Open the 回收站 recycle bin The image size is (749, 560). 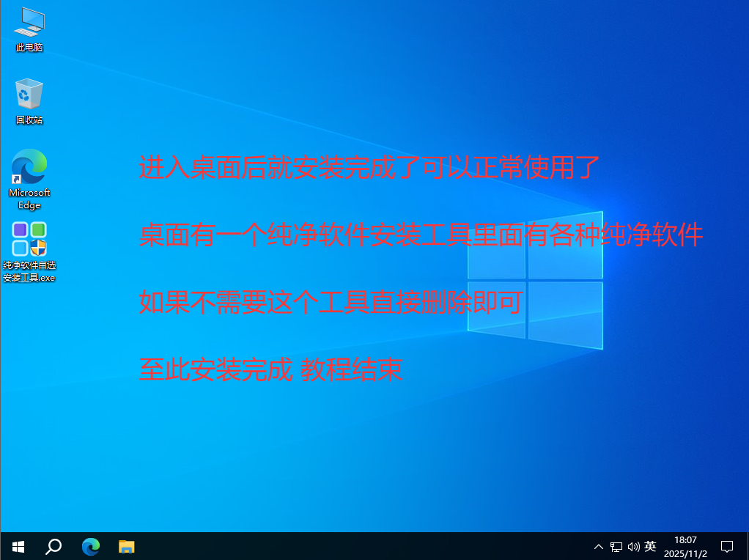click(x=28, y=94)
